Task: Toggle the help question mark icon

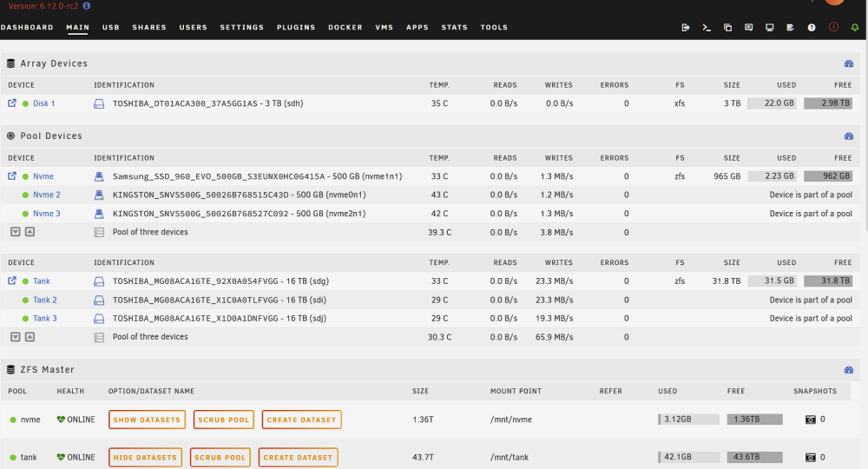Action: pos(812,27)
